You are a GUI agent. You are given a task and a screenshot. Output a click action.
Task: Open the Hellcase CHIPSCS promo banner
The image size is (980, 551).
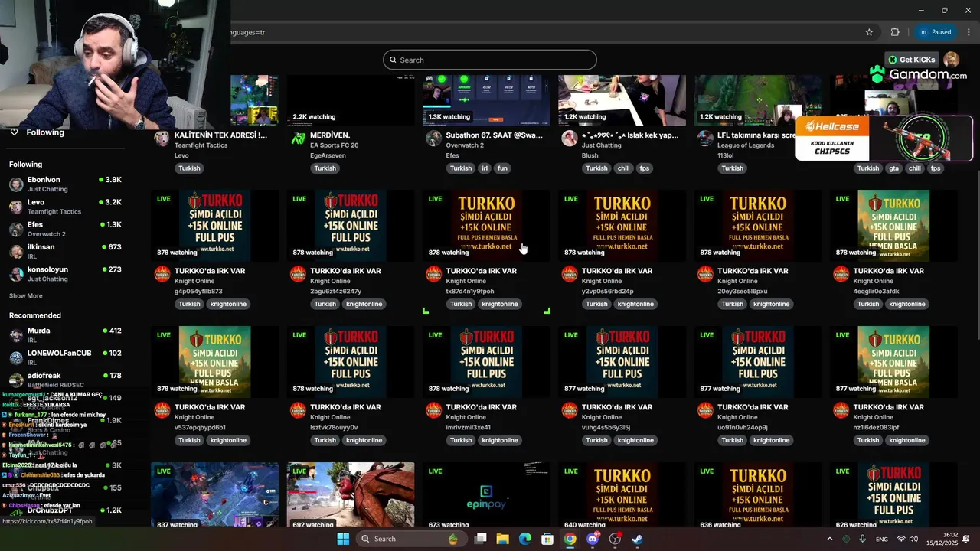[884, 139]
